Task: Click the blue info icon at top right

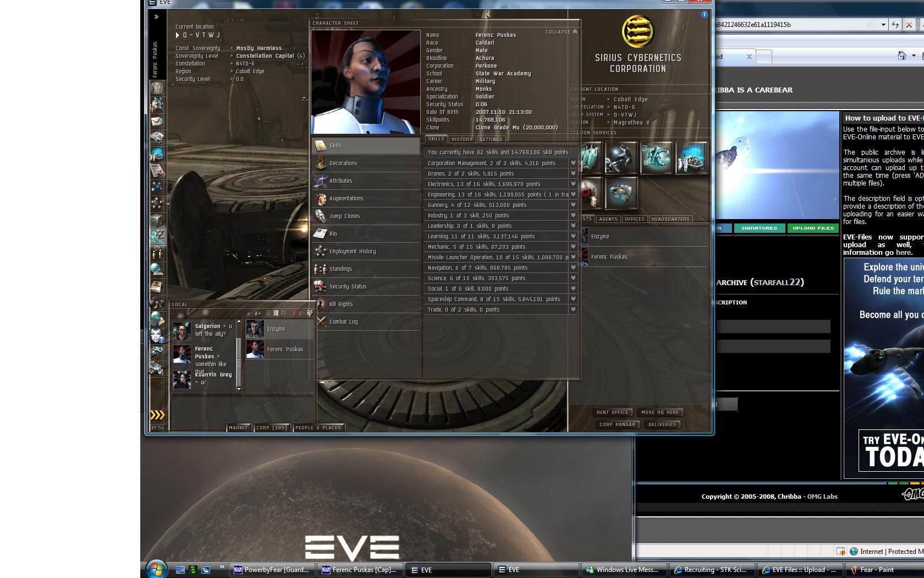Action: 705,15
